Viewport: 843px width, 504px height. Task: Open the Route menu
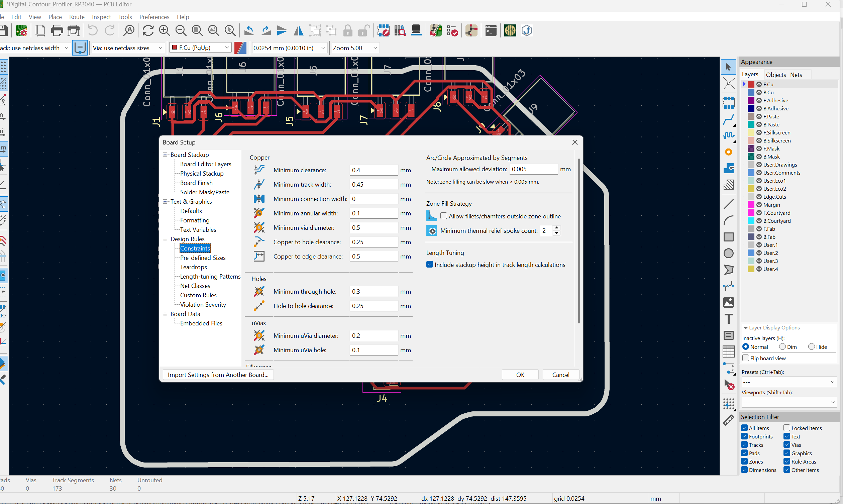click(77, 17)
